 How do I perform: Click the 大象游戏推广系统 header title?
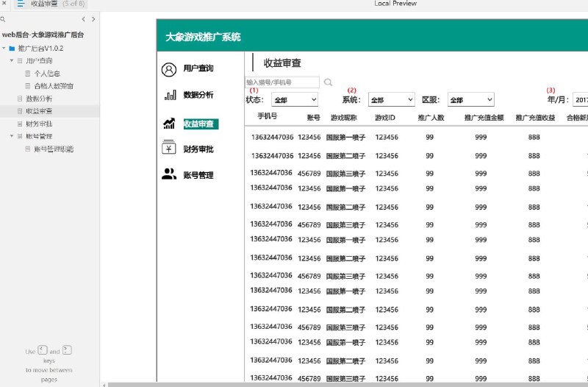[x=203, y=37]
